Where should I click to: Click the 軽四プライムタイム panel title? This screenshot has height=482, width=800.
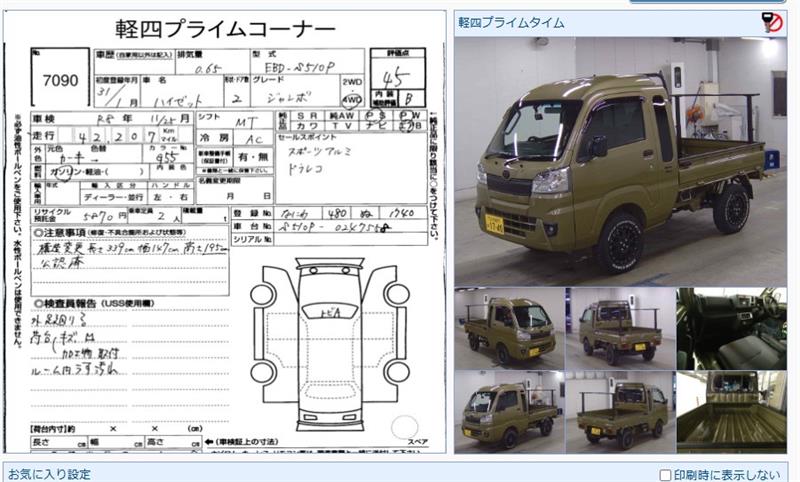511,22
